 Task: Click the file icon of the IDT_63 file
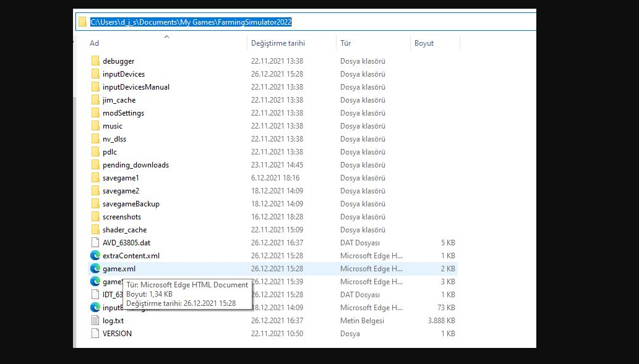point(95,294)
